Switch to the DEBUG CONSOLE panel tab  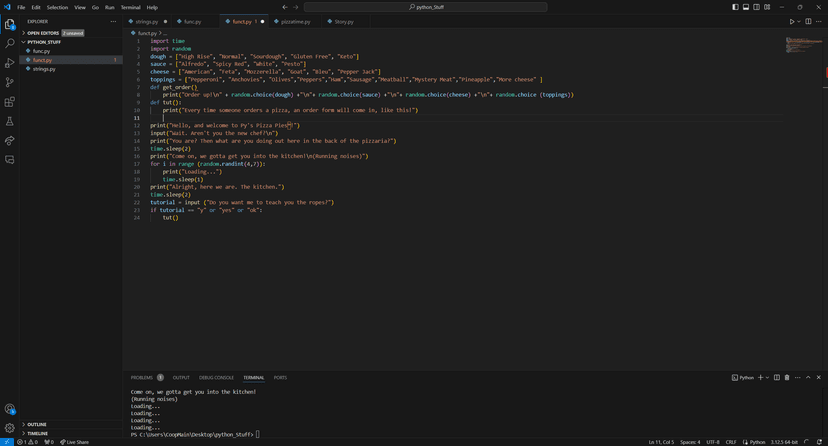click(216, 377)
